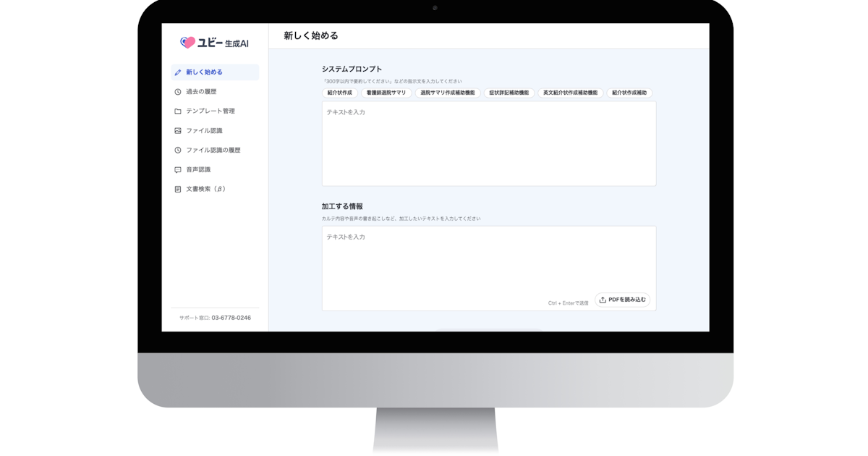The height and width of the screenshot is (456, 868).
Task: Choose the 退院サマリ作成補助機能 chip
Action: (448, 93)
